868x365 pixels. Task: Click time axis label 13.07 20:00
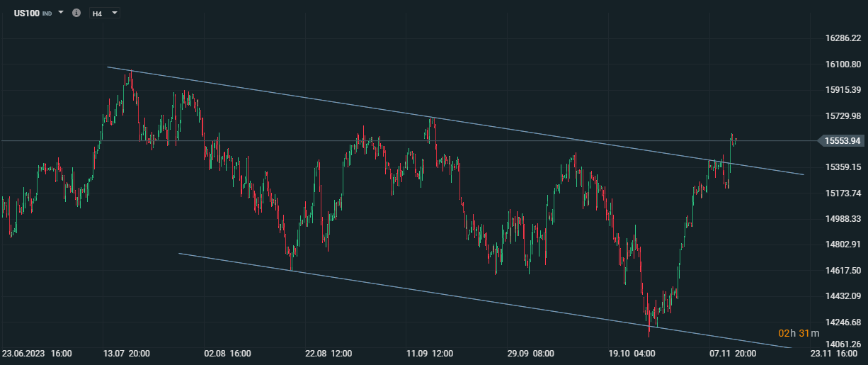[x=126, y=353]
